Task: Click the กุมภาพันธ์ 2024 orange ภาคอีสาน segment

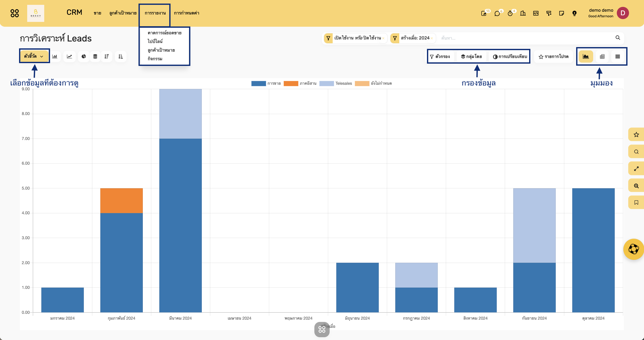Action: 121,201
